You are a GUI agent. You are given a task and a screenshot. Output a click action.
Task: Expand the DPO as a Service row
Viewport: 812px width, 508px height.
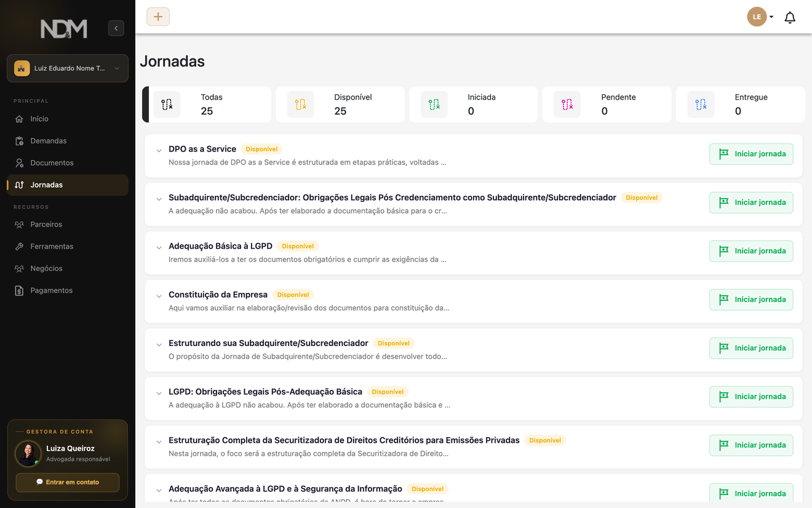pyautogui.click(x=159, y=151)
